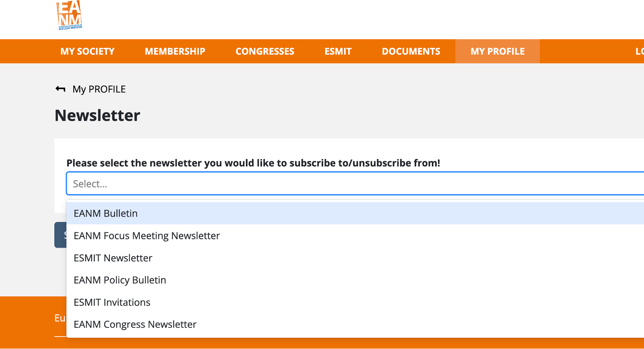Select the ESMIT Newsletter option
The height and width of the screenshot is (349, 644).
[113, 258]
